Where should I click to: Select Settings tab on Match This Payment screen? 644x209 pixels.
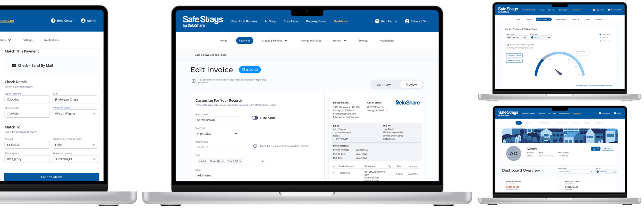(28, 40)
